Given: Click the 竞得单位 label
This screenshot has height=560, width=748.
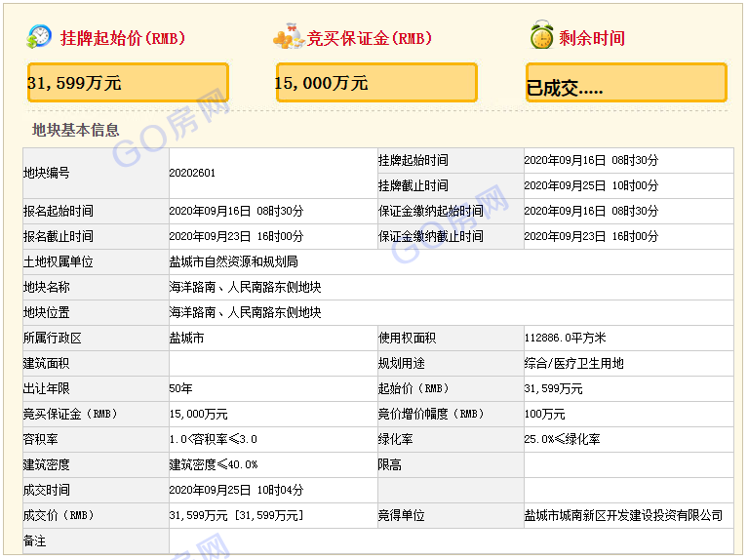Looking at the screenshot, I should pyautogui.click(x=401, y=515).
